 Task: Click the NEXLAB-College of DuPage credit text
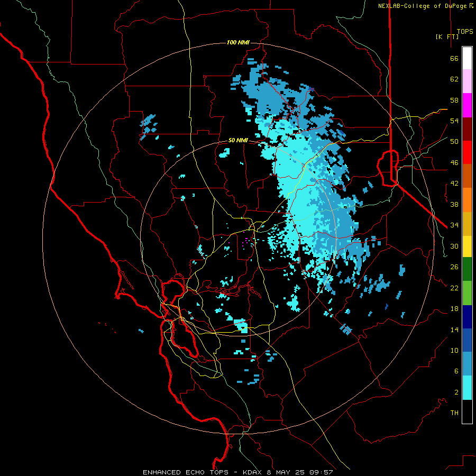[425, 6]
